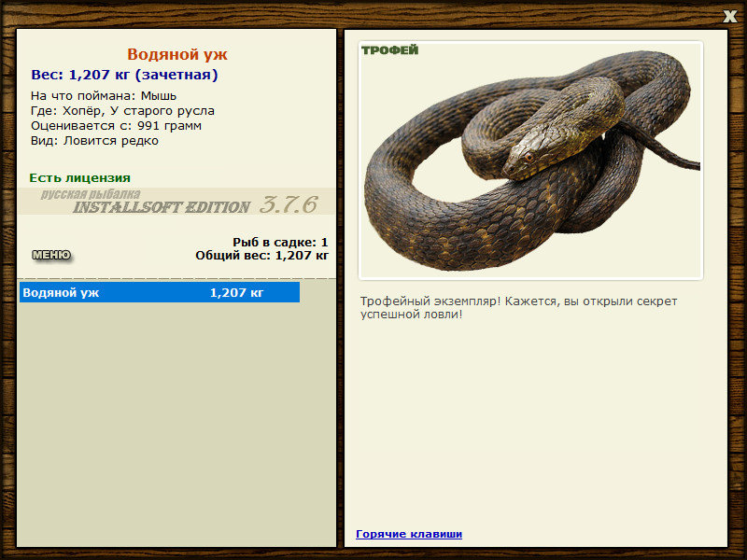Viewport: 747px width, 560px height.
Task: Click the Где: Хопёр, У старого русла line
Action: click(122, 111)
